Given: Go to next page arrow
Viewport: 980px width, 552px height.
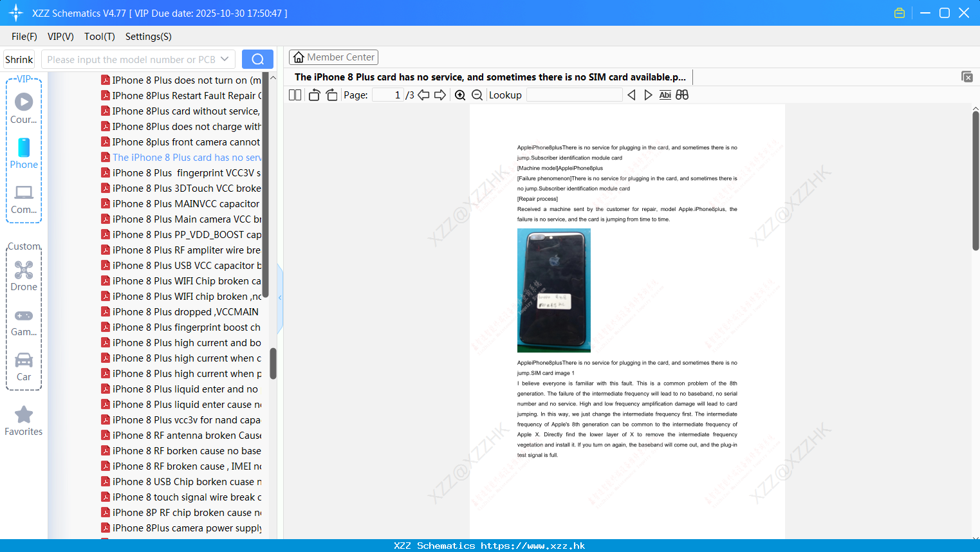Looking at the screenshot, I should (440, 95).
